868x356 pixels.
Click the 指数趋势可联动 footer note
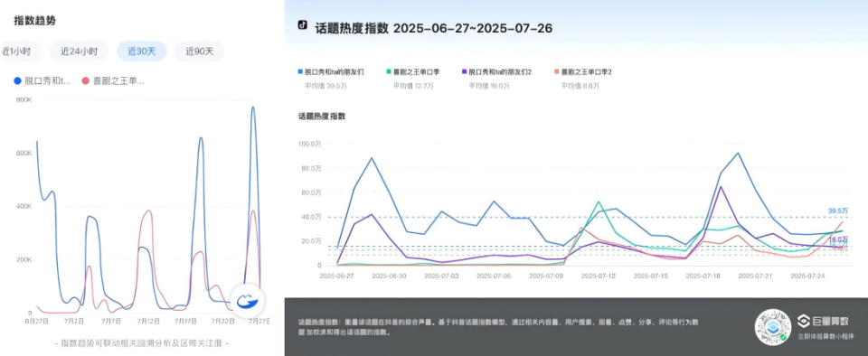tap(142, 342)
